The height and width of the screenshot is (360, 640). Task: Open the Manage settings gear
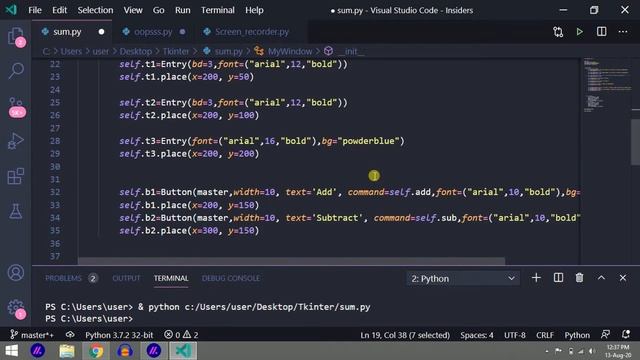(16, 309)
